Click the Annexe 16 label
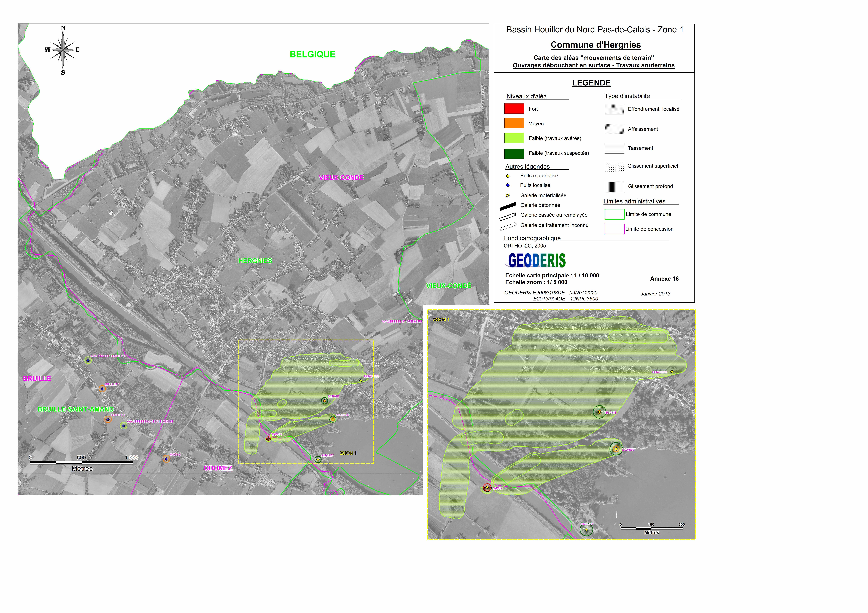 pyautogui.click(x=664, y=279)
